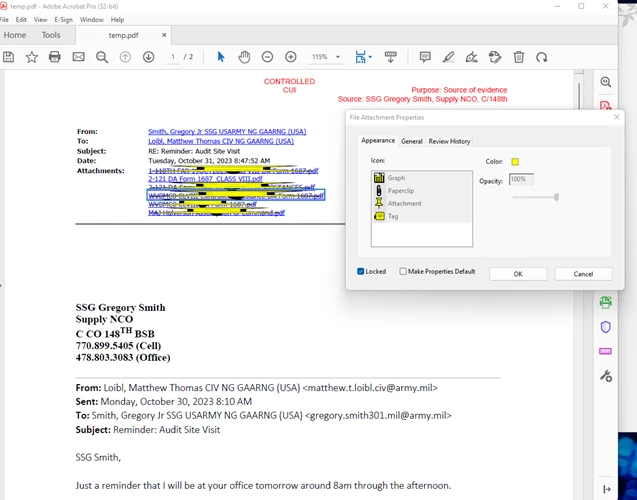Click the scrolling mode/read icon in the toolbar
637x500 pixels.
pos(390,57)
